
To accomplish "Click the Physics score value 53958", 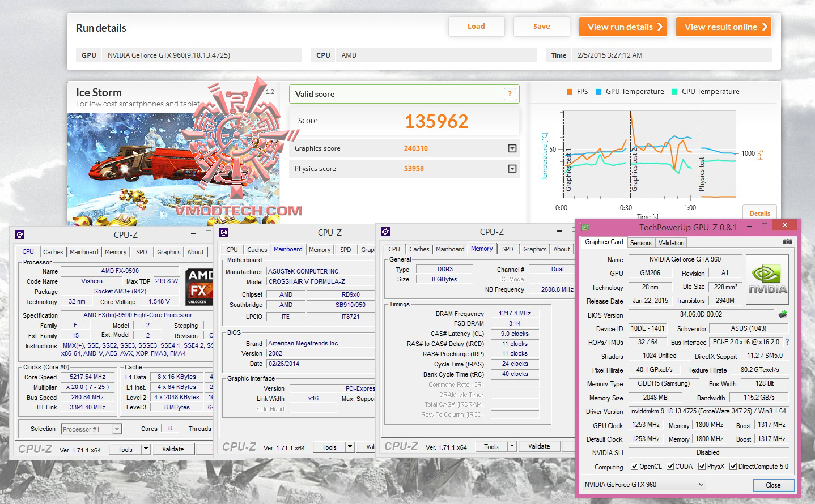I will (x=414, y=169).
